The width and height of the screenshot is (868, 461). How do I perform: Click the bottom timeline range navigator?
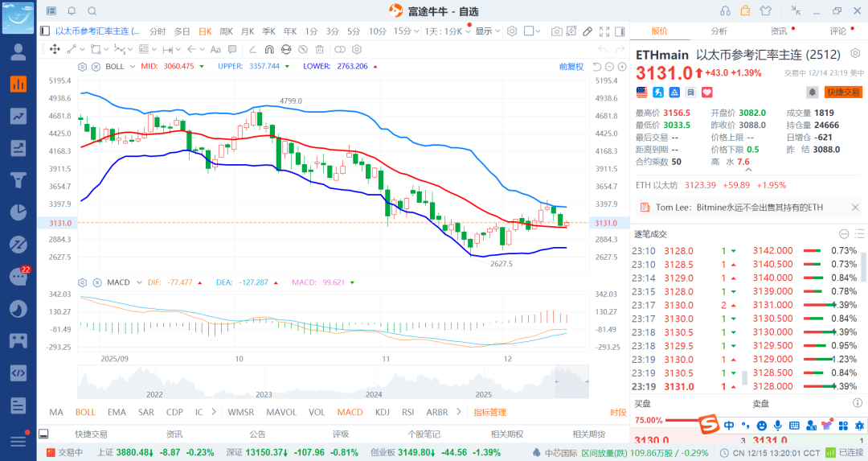click(x=333, y=381)
